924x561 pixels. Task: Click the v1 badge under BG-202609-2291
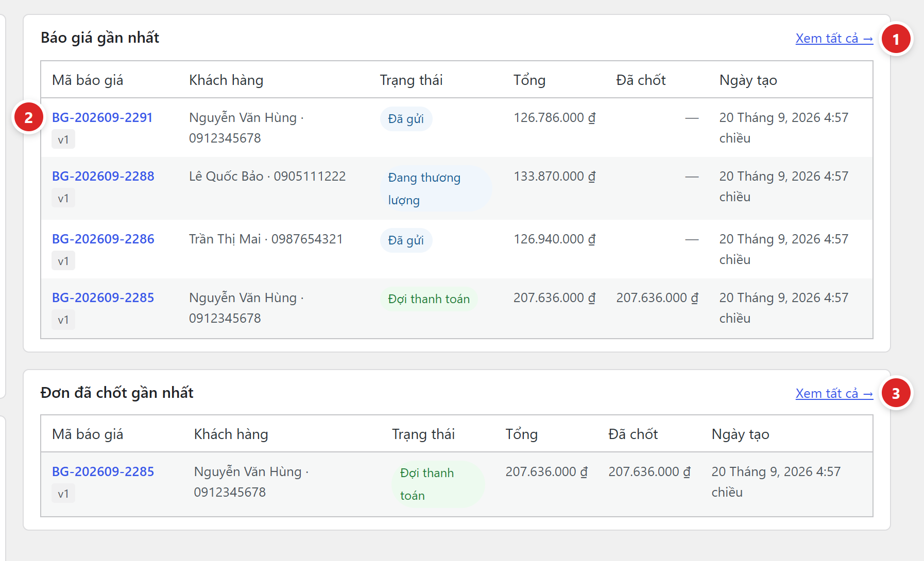click(63, 139)
